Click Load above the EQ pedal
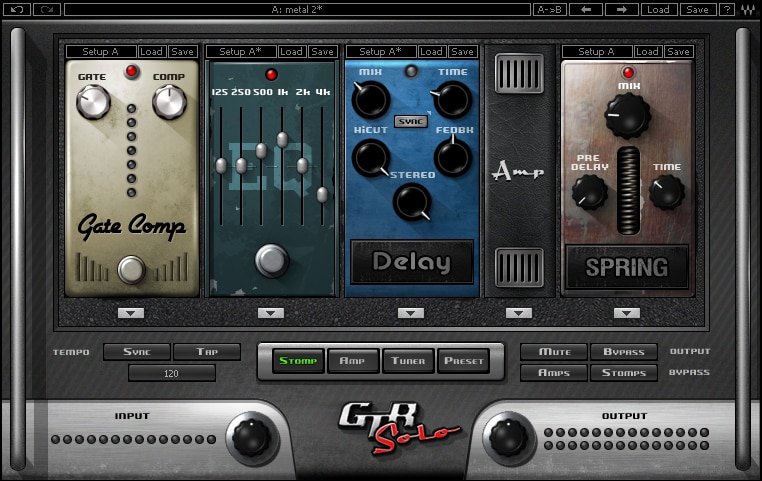Viewport: 762px width, 481px height. pos(291,52)
